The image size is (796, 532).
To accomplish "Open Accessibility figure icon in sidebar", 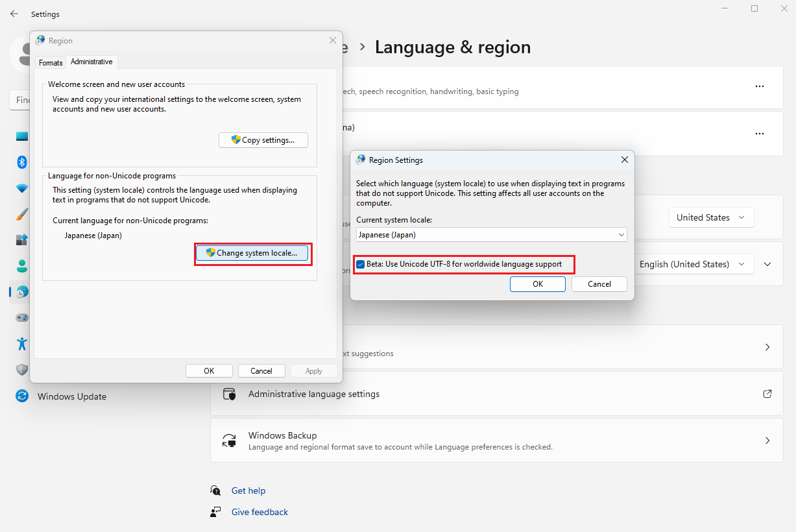I will (22, 344).
